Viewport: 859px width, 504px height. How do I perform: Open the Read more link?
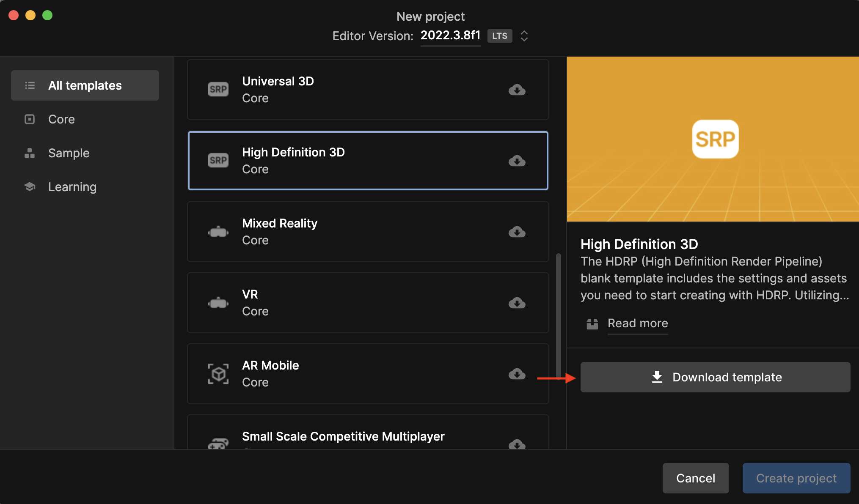pos(637,323)
